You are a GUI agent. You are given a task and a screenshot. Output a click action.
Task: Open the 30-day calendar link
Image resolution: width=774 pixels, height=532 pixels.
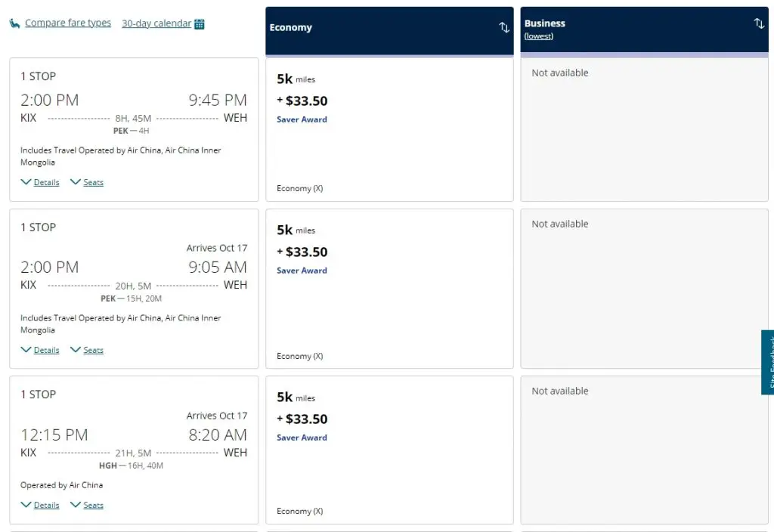156,23
